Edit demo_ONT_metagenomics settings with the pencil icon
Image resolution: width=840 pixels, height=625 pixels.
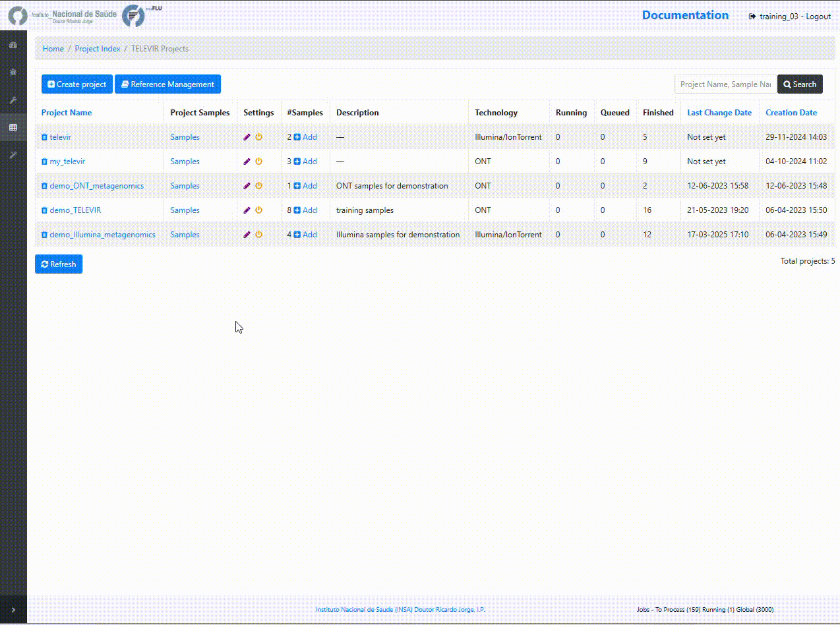pos(247,186)
